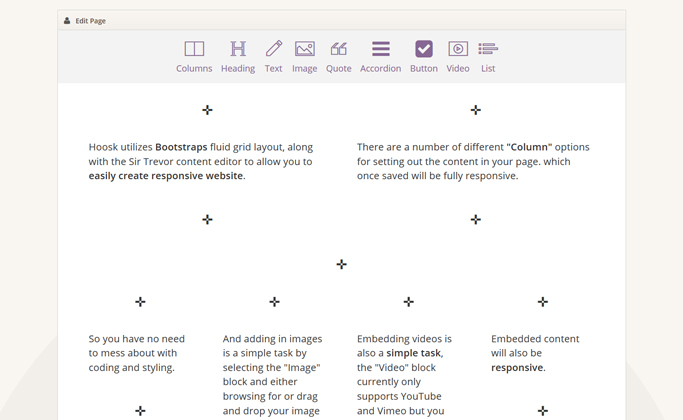
Task: Click plus icon above 'There are a number' text
Action: (x=476, y=110)
